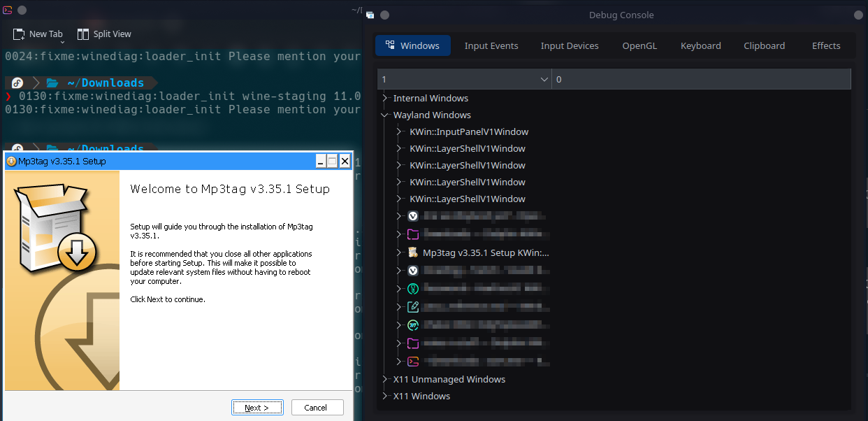Switch to the Input Events tab

coord(491,45)
